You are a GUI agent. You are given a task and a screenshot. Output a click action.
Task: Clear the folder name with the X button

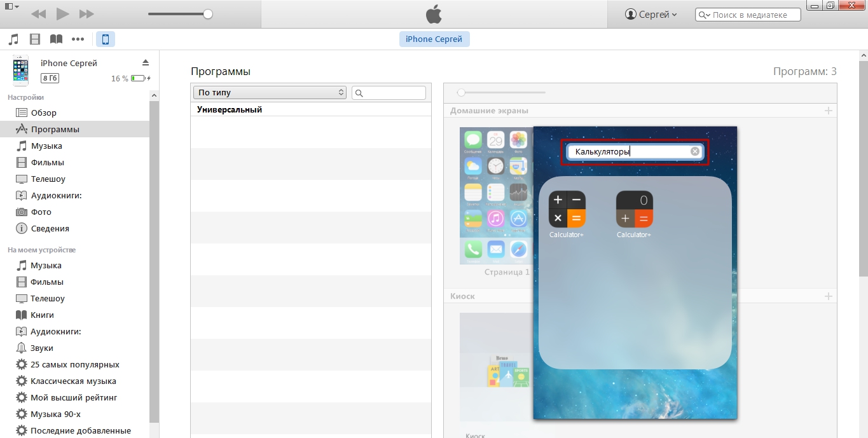(x=695, y=151)
